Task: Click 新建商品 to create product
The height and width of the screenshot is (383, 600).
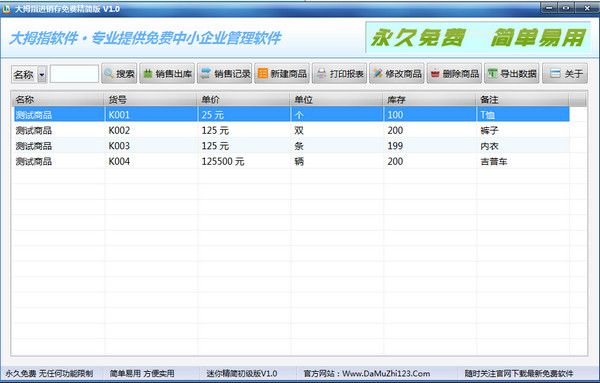Action: pyautogui.click(x=282, y=73)
